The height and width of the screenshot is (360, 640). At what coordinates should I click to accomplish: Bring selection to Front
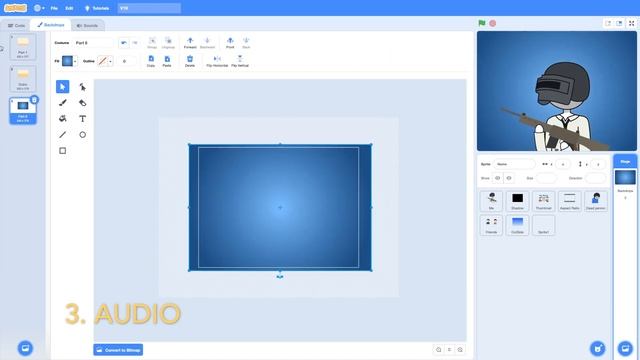pos(230,42)
